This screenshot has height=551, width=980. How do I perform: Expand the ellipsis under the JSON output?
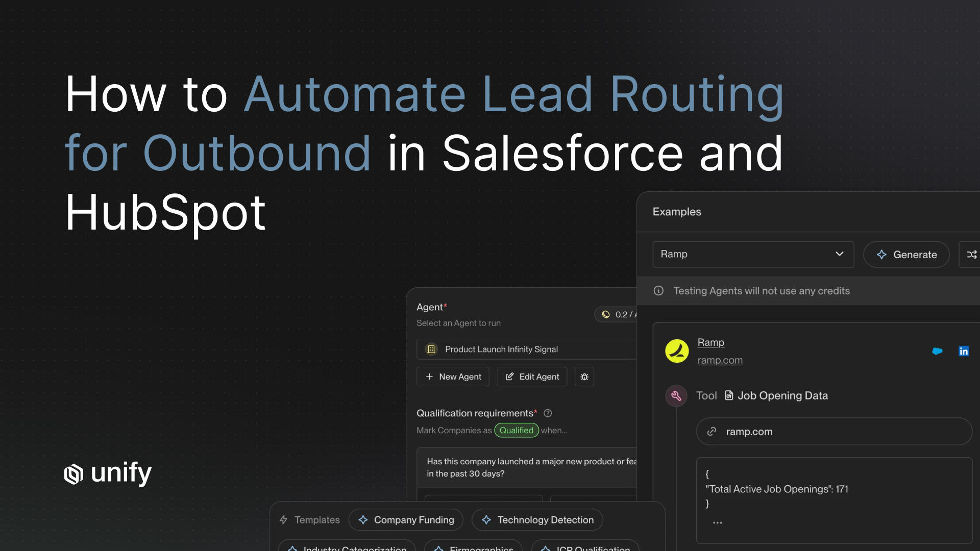(717, 522)
